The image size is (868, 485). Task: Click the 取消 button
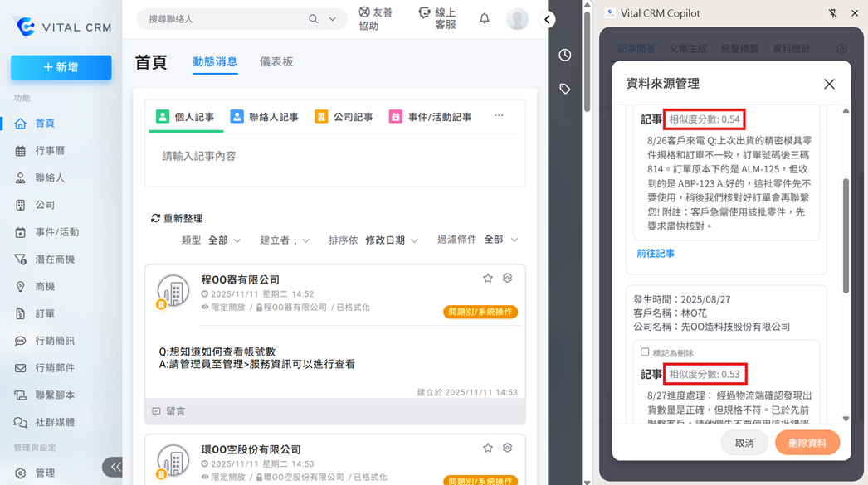(744, 443)
